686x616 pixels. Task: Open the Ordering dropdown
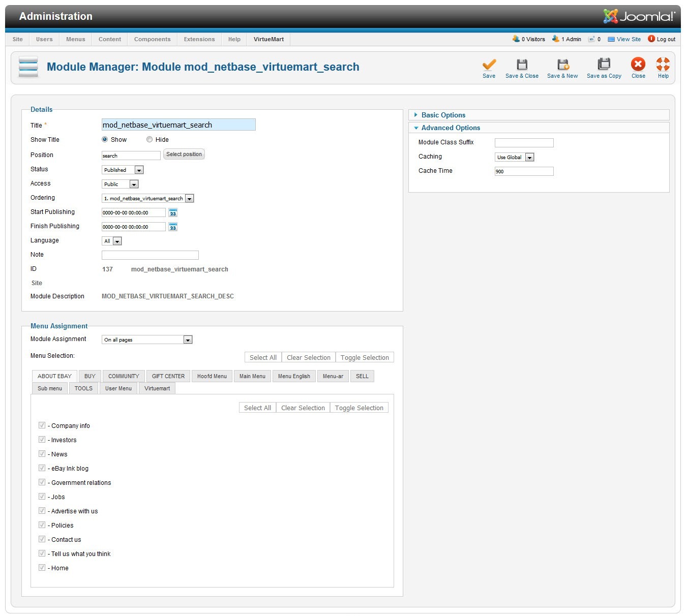tap(148, 199)
